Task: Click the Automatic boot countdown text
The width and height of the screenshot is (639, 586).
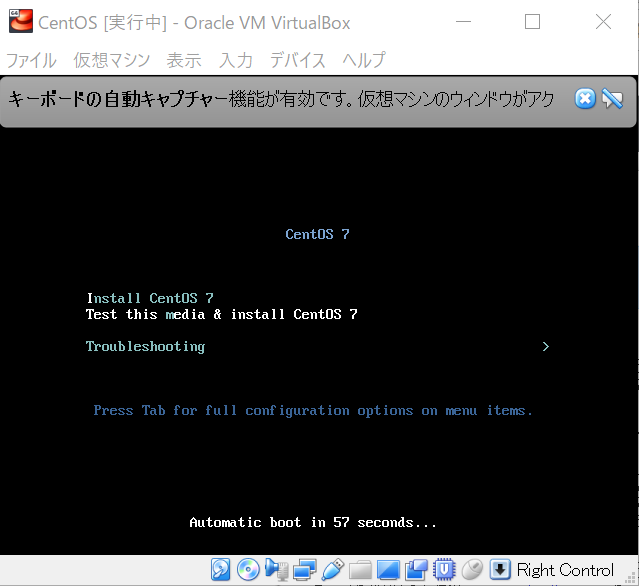Action: 313,522
